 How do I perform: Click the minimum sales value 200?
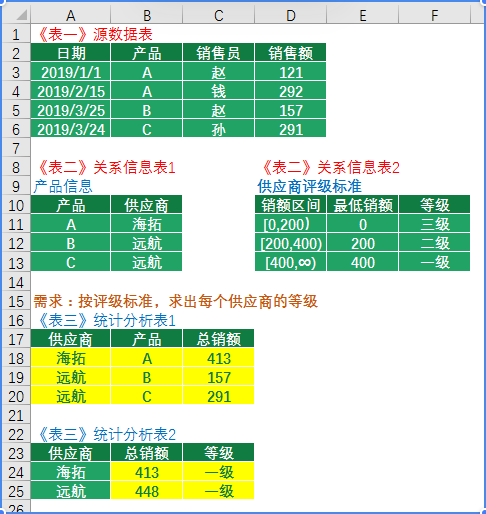point(363,243)
